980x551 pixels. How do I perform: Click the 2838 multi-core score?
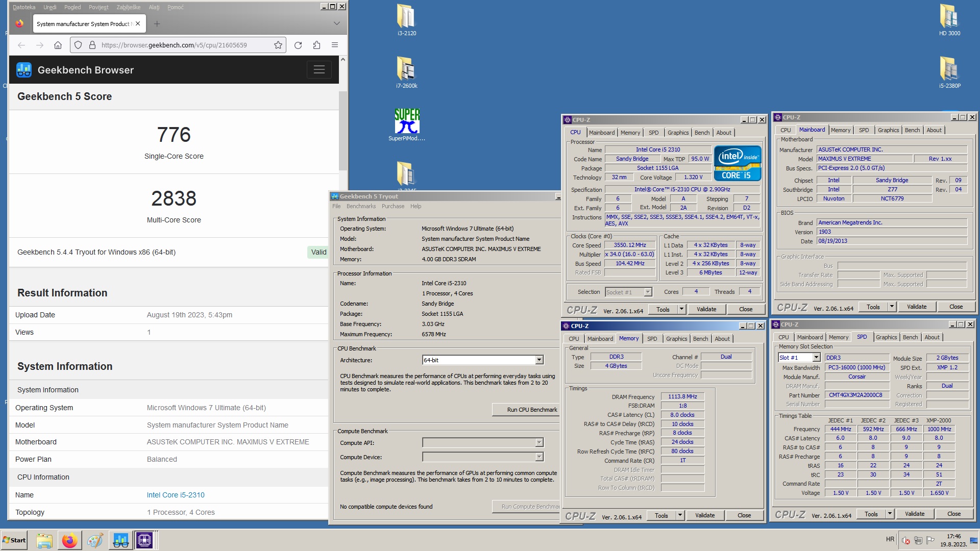(174, 198)
